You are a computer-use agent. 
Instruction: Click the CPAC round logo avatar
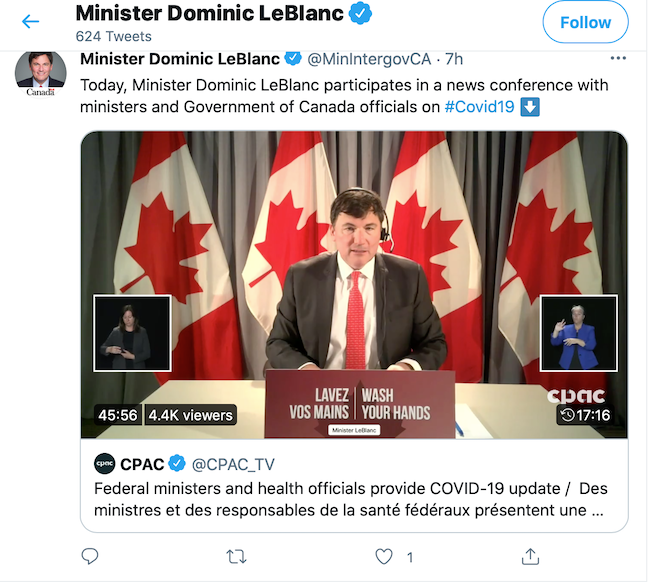pyautogui.click(x=105, y=463)
